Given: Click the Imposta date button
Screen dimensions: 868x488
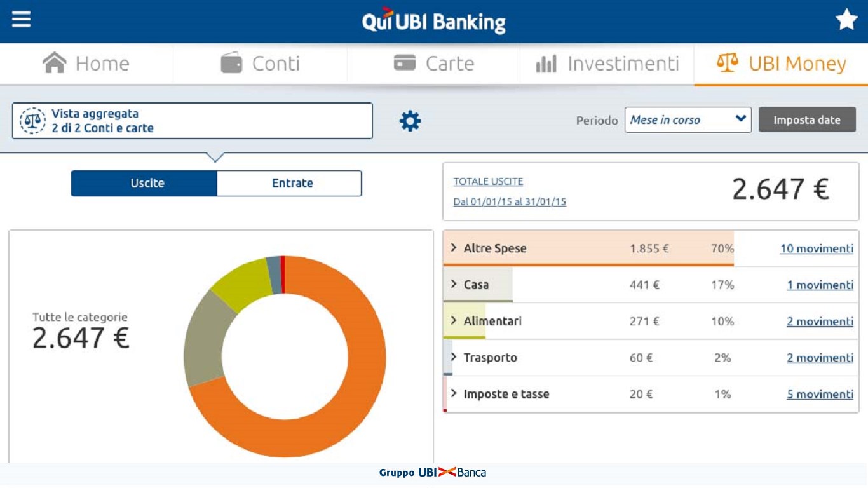Looking at the screenshot, I should 807,120.
